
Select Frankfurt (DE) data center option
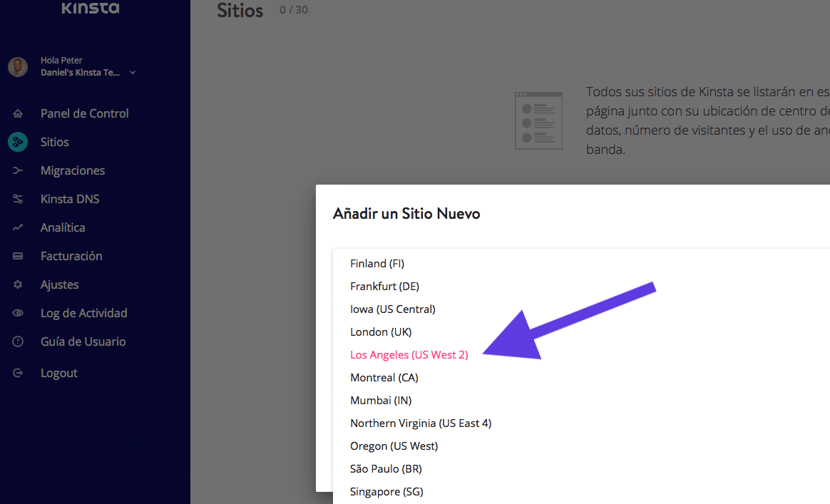tap(384, 287)
